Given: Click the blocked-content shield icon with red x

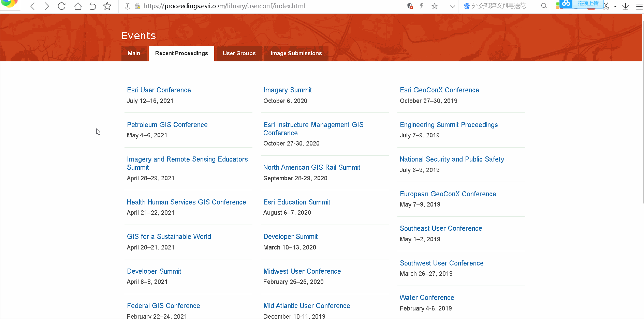Looking at the screenshot, I should [410, 6].
